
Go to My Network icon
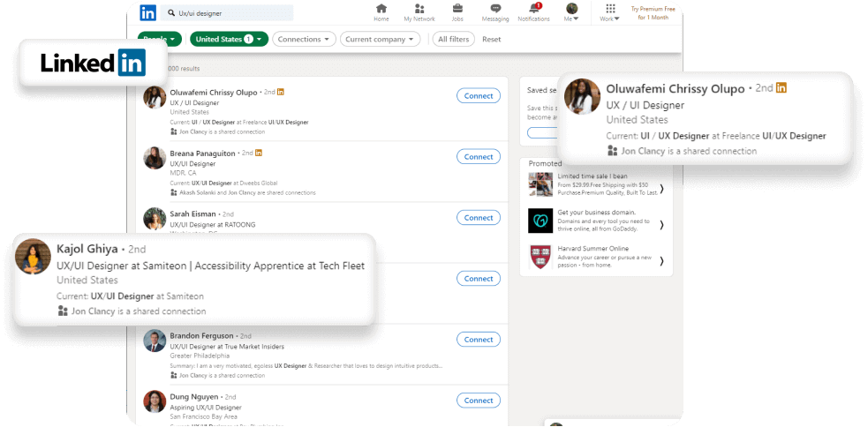tap(419, 9)
